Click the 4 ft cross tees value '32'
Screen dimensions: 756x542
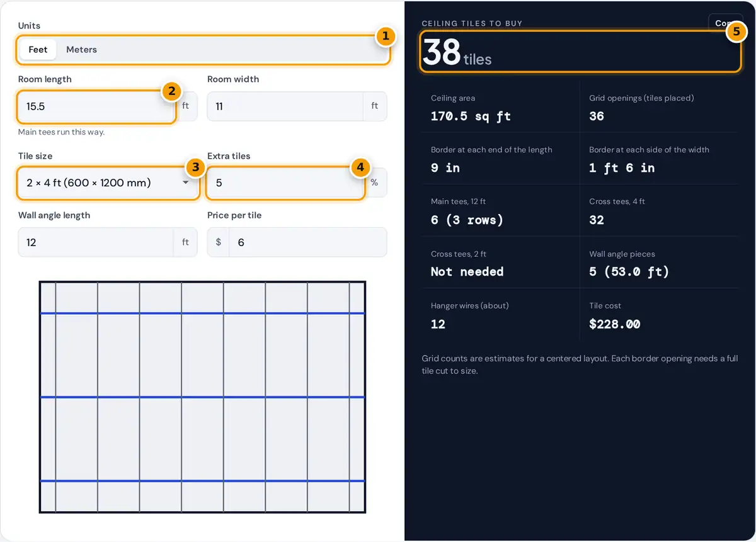tap(597, 220)
